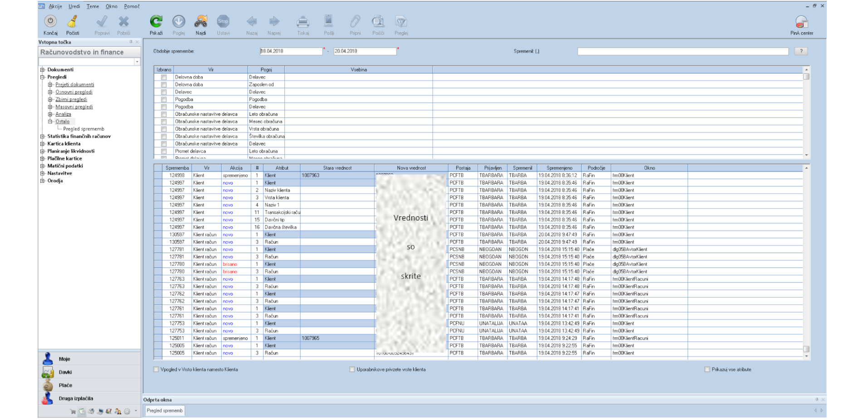The width and height of the screenshot is (868, 420).
Task: Switch to Pregled sprememb tab
Action: 165,411
